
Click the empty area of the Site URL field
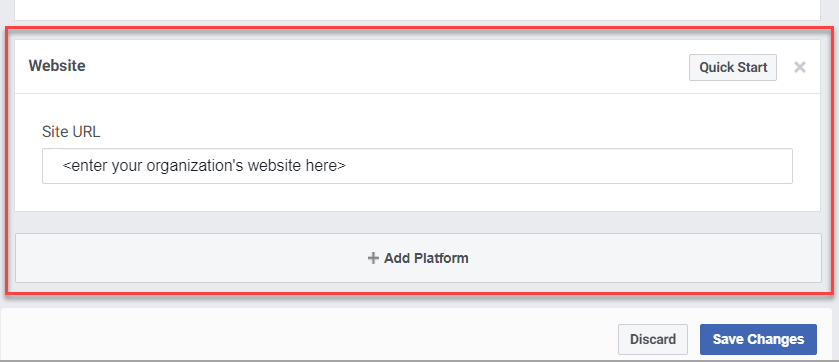pyautogui.click(x=567, y=166)
